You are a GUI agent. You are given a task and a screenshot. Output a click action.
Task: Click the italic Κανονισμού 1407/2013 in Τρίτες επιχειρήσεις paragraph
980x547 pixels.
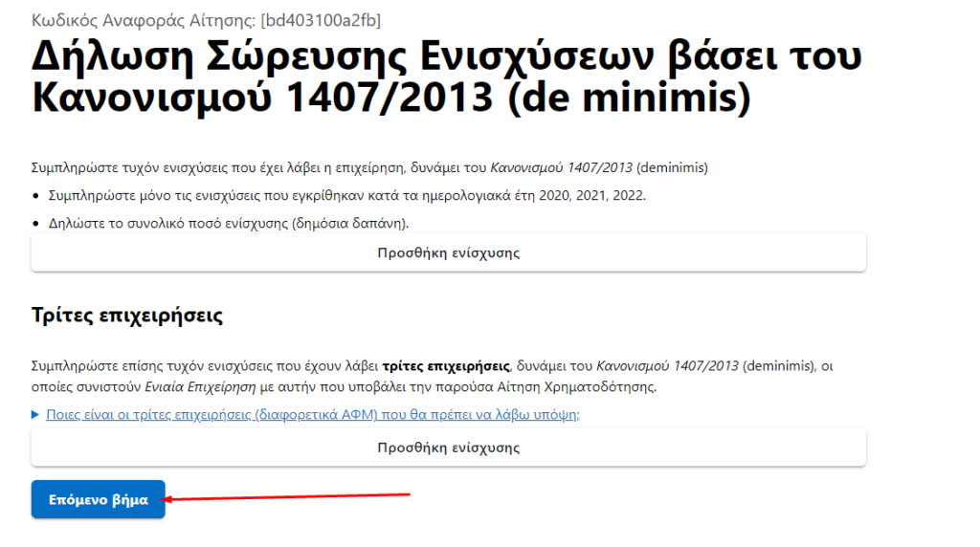pos(668,365)
